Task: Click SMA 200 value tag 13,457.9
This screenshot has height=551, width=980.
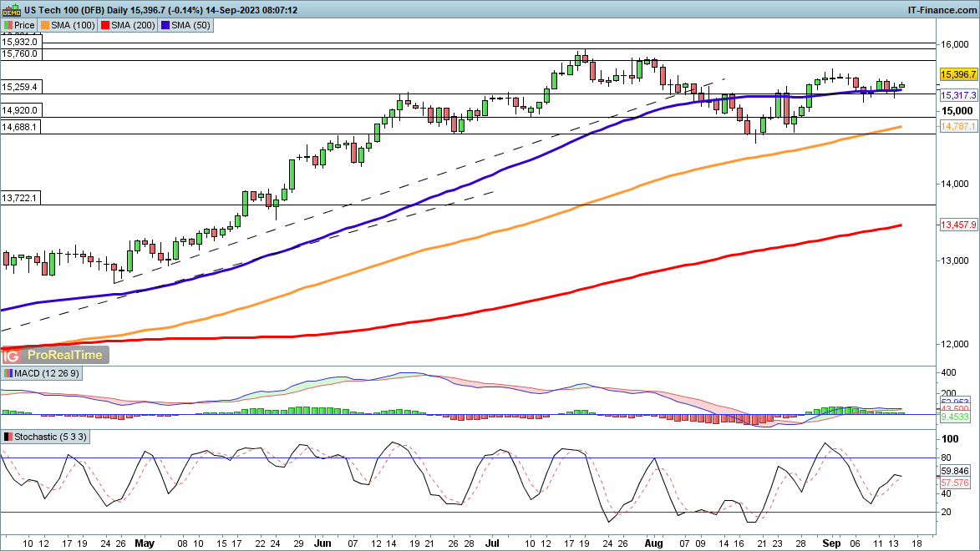Action: [958, 225]
